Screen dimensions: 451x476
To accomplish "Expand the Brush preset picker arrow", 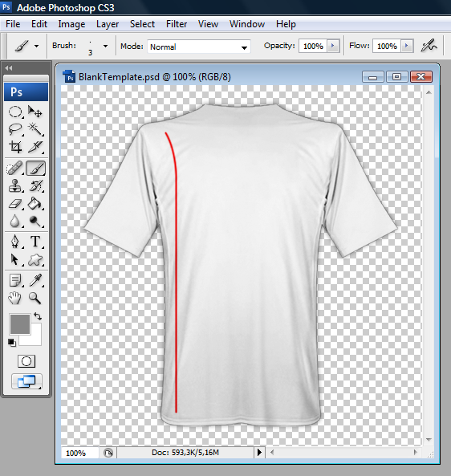I will [x=105, y=46].
